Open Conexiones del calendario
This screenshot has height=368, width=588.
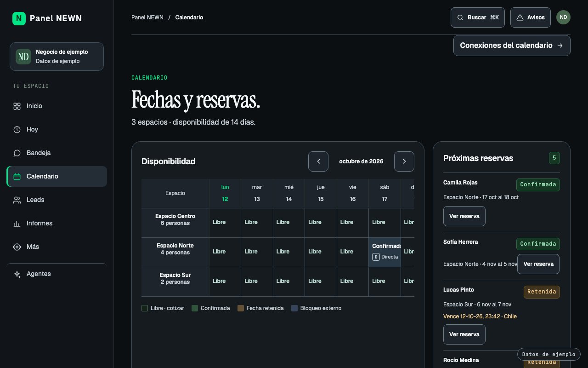512,46
